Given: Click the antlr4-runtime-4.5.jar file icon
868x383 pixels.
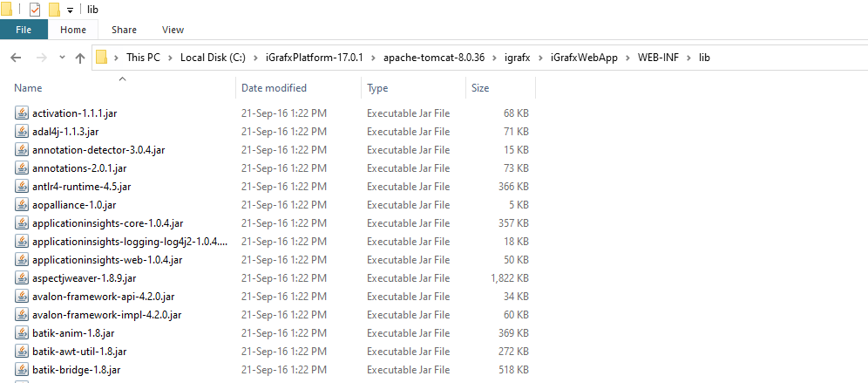Looking at the screenshot, I should 22,187.
